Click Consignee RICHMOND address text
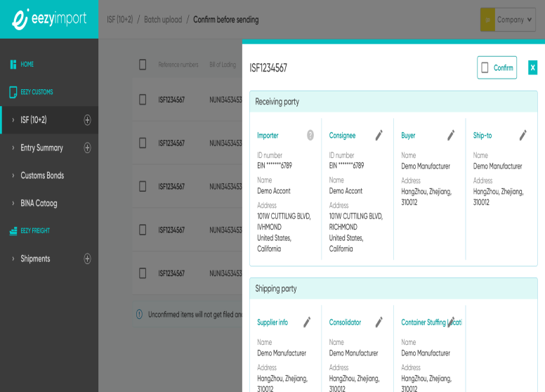This screenshot has height=392, width=545. [x=343, y=227]
